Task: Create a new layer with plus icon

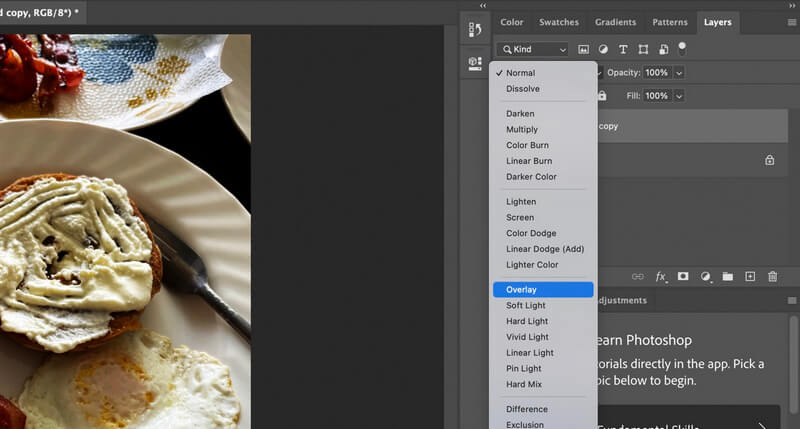Action: pyautogui.click(x=750, y=276)
